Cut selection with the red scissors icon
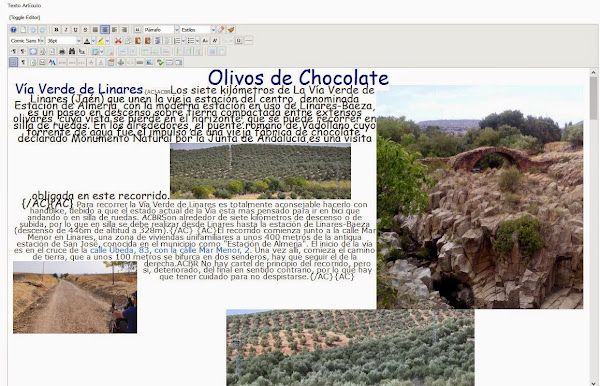Screen dimensions: 600x386 [118, 41]
